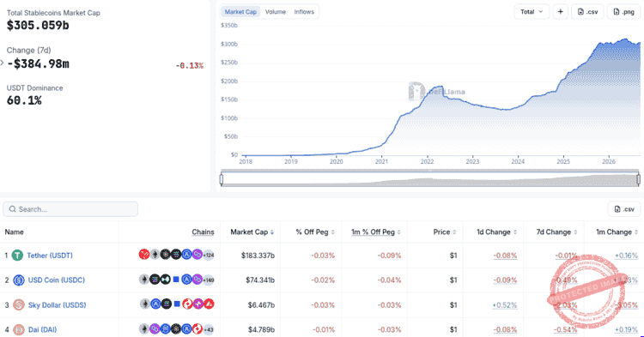Open the Tether (USDT) link
Screen dimensions: 644x337
click(50, 256)
